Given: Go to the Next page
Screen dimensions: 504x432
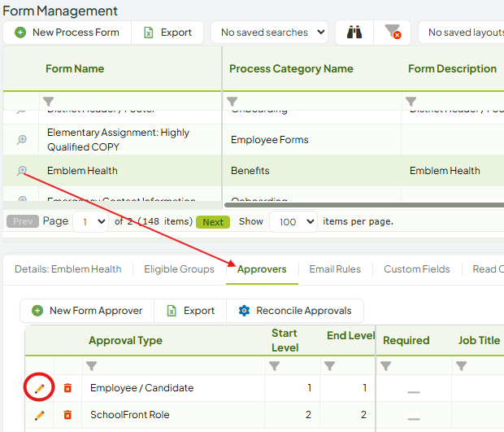Looking at the screenshot, I should [x=213, y=222].
